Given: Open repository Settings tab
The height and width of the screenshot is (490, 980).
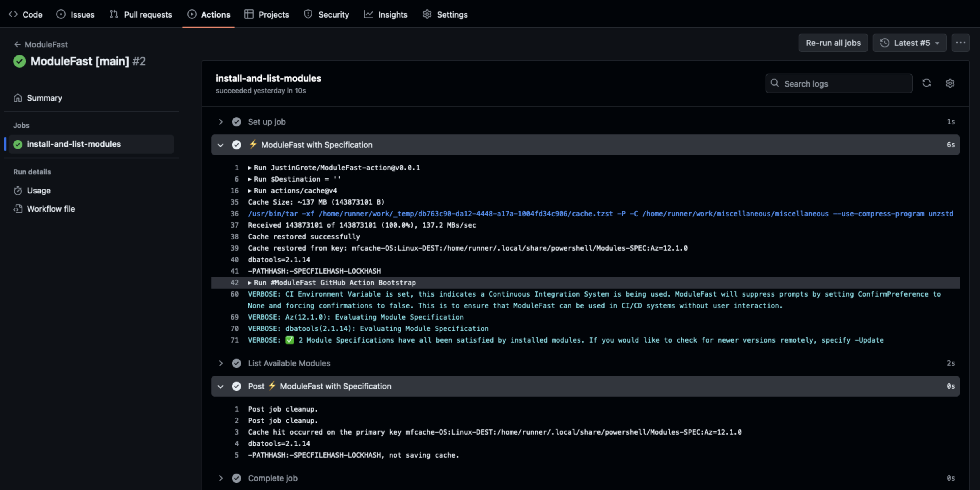Looking at the screenshot, I should click(445, 14).
